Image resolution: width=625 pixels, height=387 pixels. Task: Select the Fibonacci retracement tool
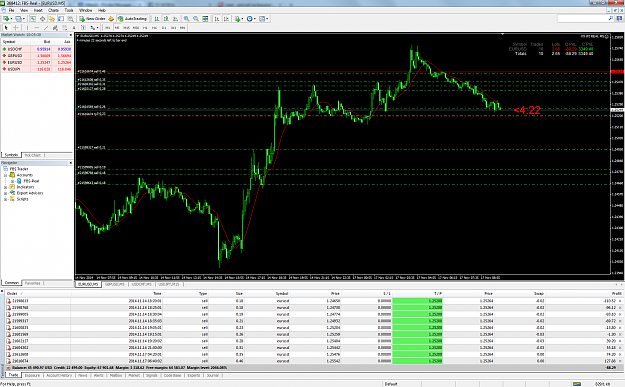(x=65, y=28)
